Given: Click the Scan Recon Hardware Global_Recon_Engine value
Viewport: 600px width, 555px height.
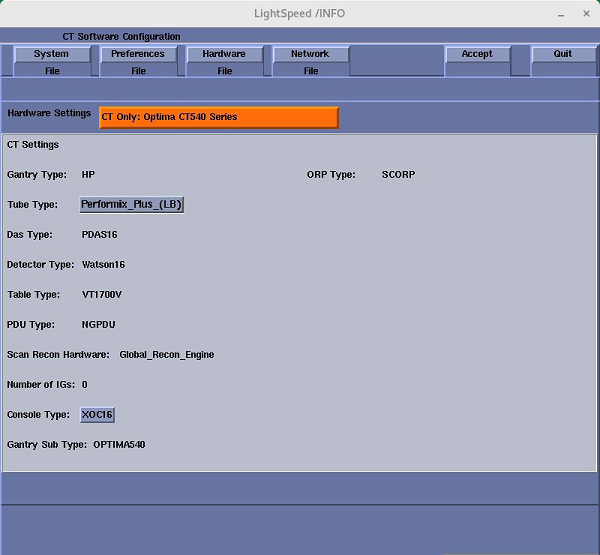Looking at the screenshot, I should [x=166, y=355].
